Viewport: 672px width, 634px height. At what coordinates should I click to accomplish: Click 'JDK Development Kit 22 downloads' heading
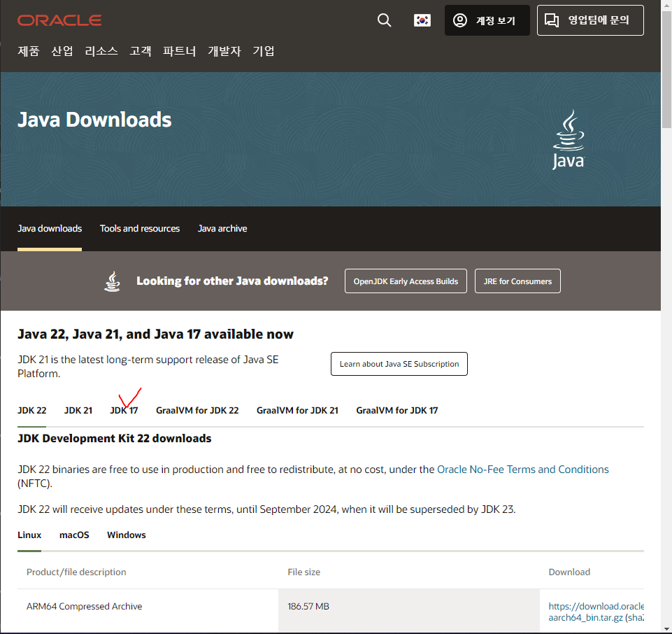tap(115, 438)
